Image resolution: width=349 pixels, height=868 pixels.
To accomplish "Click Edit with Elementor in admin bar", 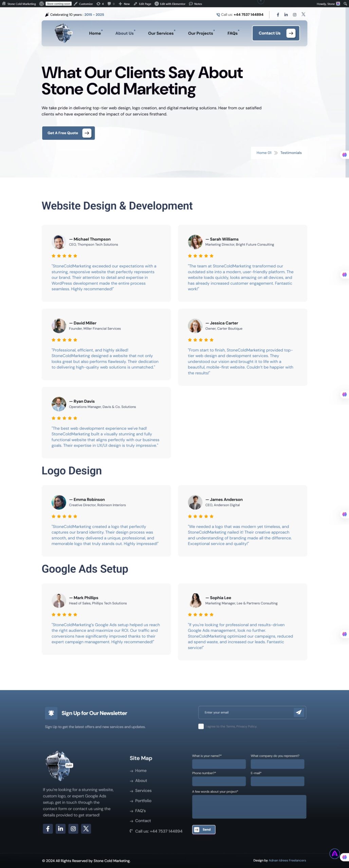I will point(170,4).
